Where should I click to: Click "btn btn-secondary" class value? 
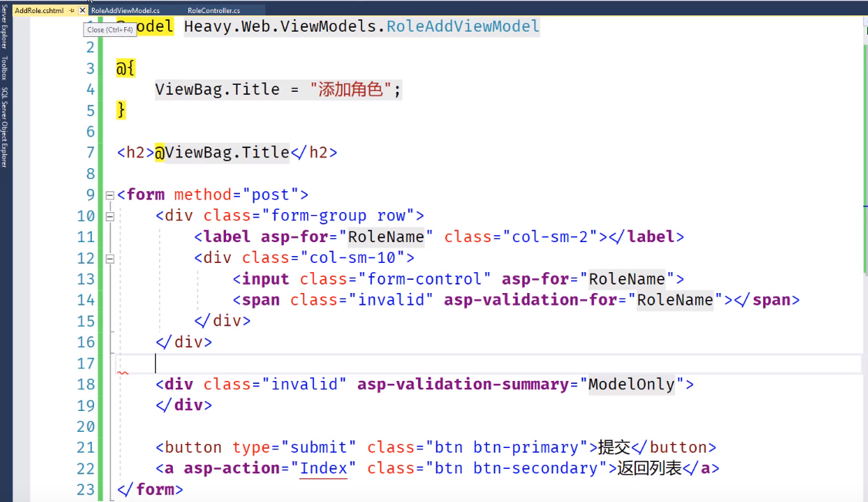(516, 468)
